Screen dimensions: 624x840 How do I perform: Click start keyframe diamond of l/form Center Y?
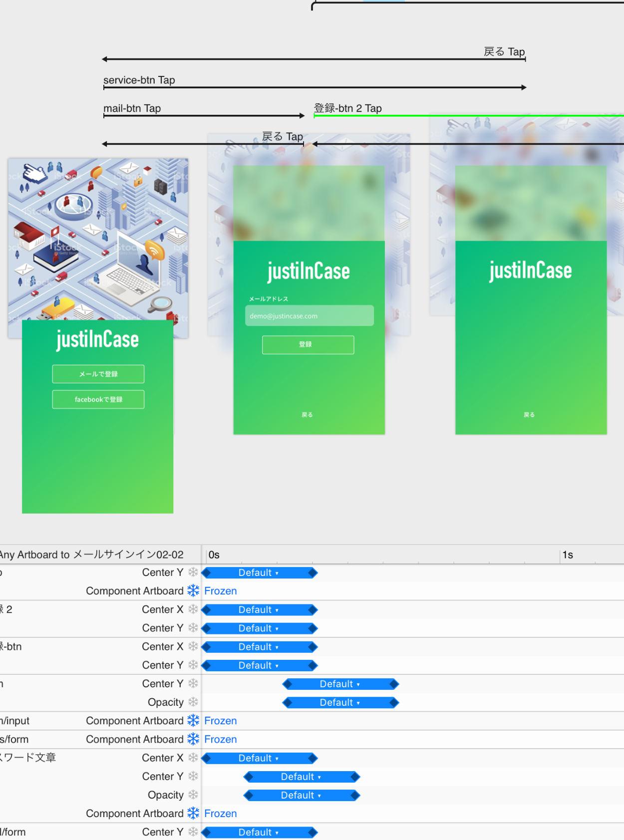[x=206, y=832]
